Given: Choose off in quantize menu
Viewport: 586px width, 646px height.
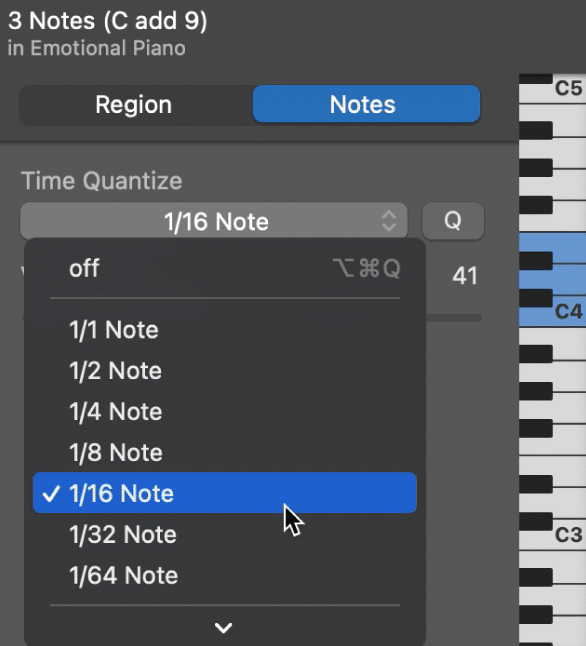Looking at the screenshot, I should pyautogui.click(x=225, y=268).
